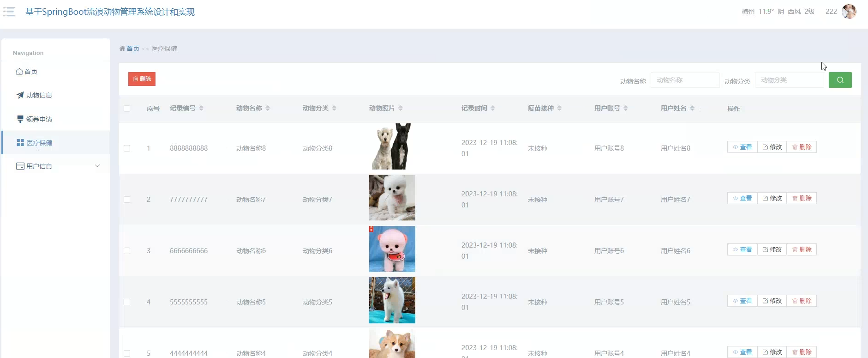Click the home icon in breadcrumb
868x358 pixels.
[122, 49]
